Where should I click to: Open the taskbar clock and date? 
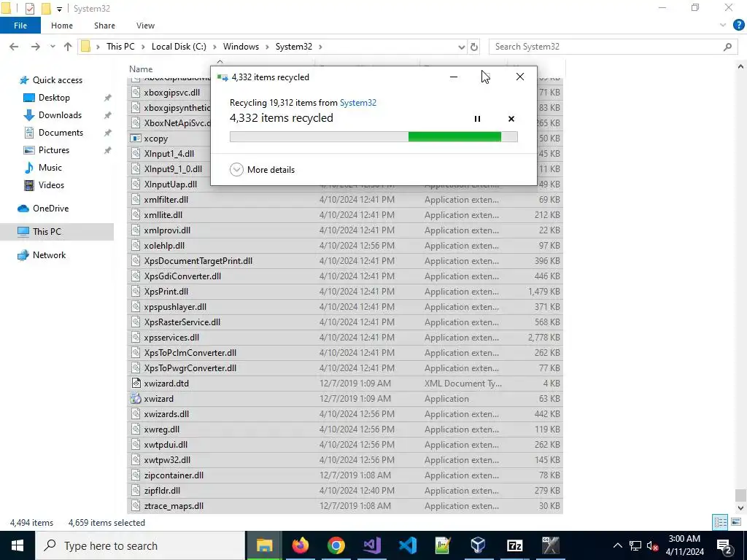pyautogui.click(x=684, y=545)
